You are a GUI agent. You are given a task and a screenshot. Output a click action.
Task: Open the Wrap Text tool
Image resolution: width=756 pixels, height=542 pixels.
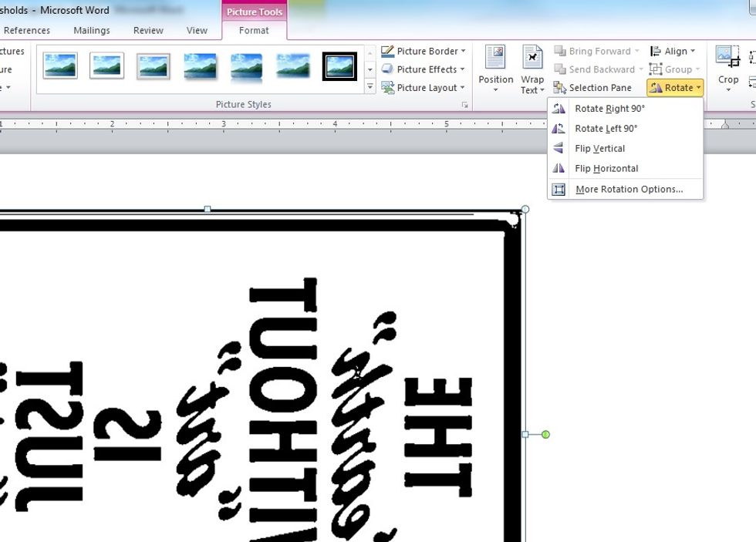coord(532,69)
